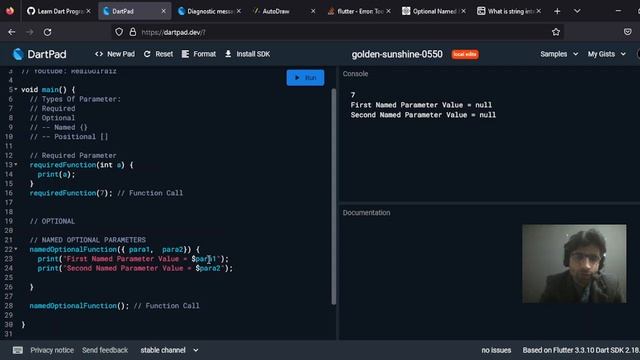Close the Optional Named tab
This screenshot has width=640, height=360.
coord(463,11)
